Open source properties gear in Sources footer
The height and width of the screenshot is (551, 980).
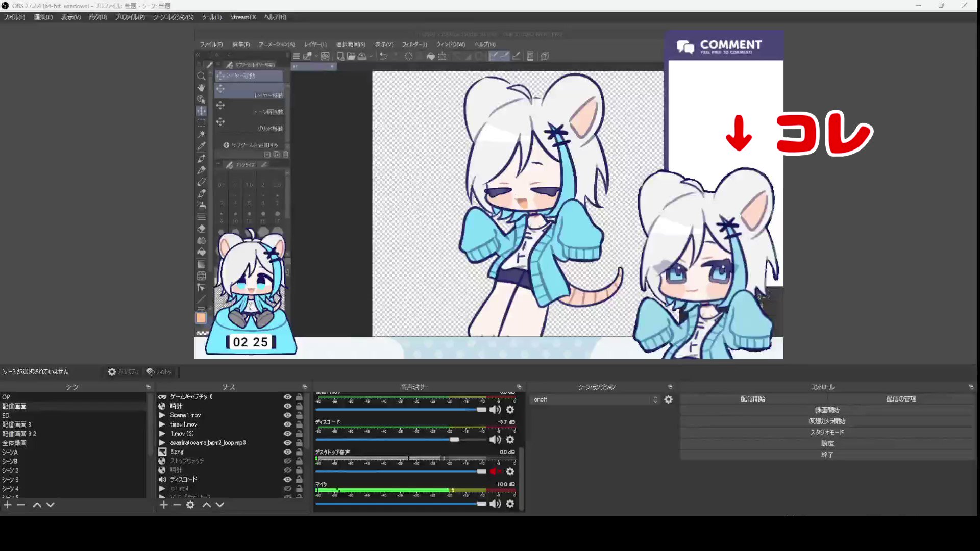click(x=190, y=505)
